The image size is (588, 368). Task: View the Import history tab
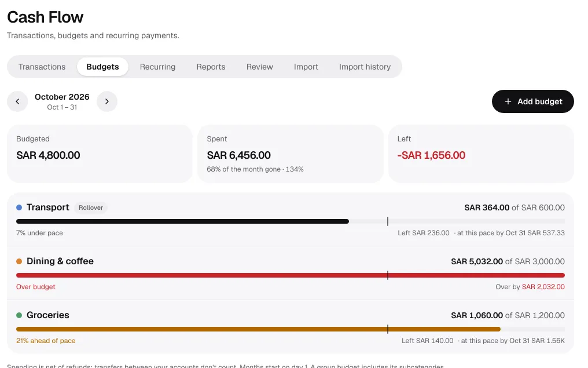(x=365, y=67)
